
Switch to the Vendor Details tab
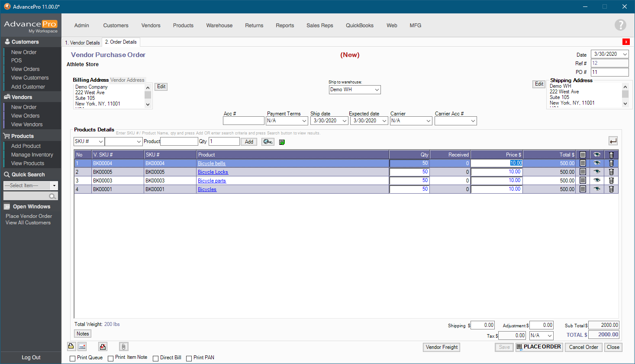click(x=82, y=42)
